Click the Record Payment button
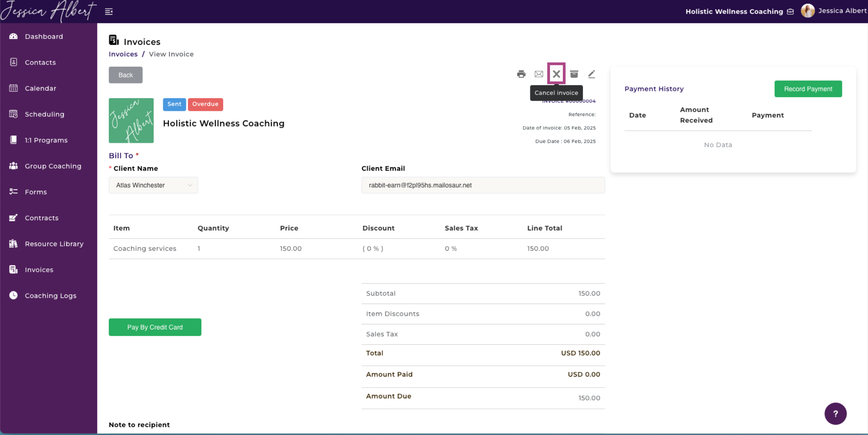 (808, 89)
